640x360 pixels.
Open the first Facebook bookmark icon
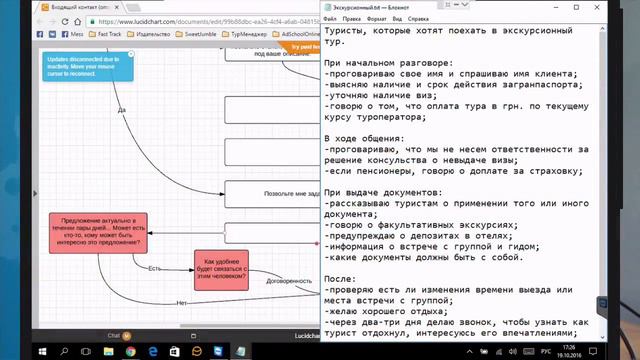40,34
